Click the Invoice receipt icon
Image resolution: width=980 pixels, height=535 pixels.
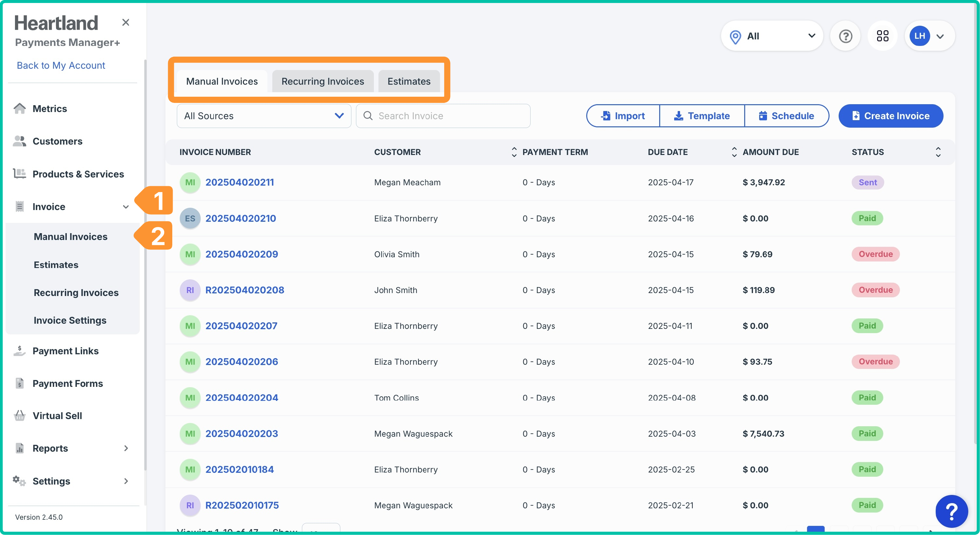[x=20, y=206]
